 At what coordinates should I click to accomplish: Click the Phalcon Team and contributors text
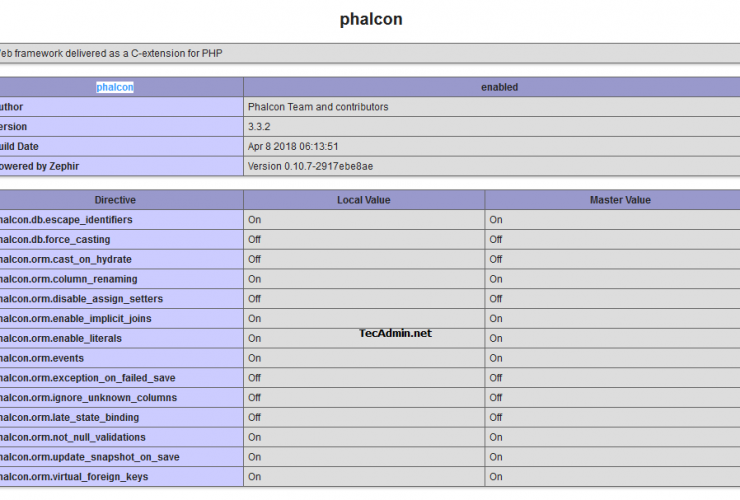coord(318,107)
